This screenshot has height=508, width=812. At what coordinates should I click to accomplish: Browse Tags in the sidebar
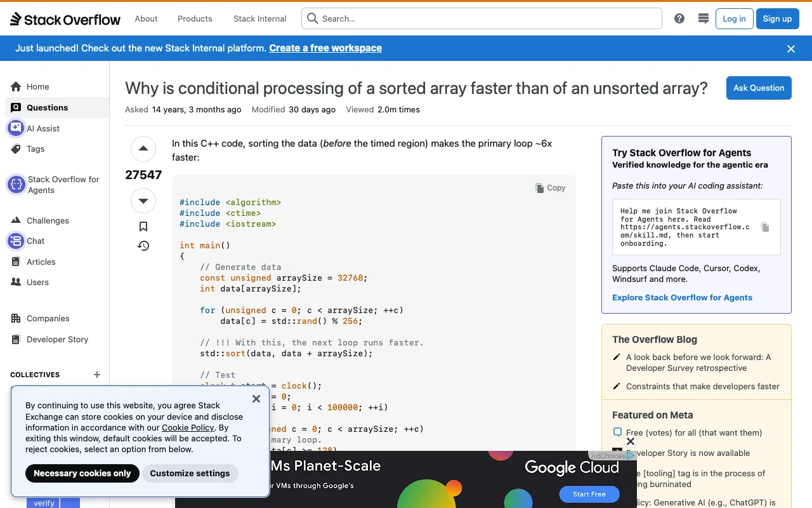click(57, 149)
